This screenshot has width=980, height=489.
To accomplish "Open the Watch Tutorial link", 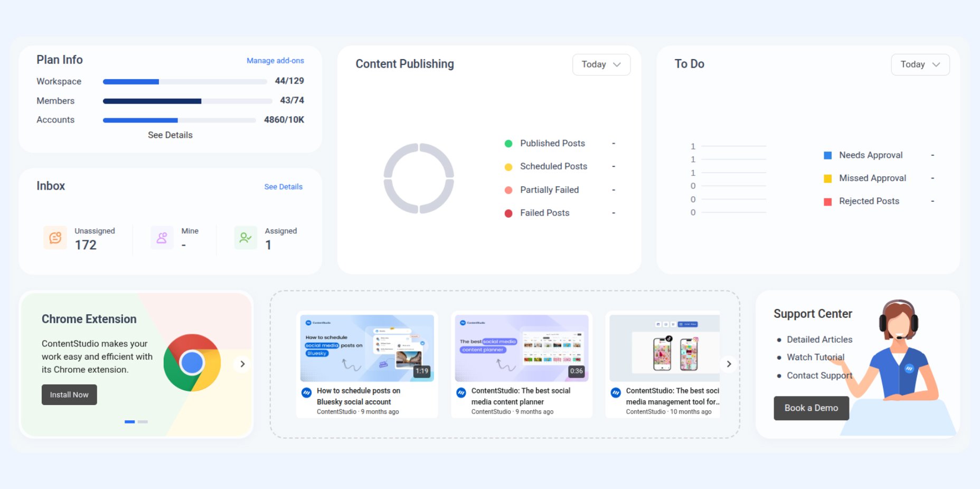I will click(815, 357).
